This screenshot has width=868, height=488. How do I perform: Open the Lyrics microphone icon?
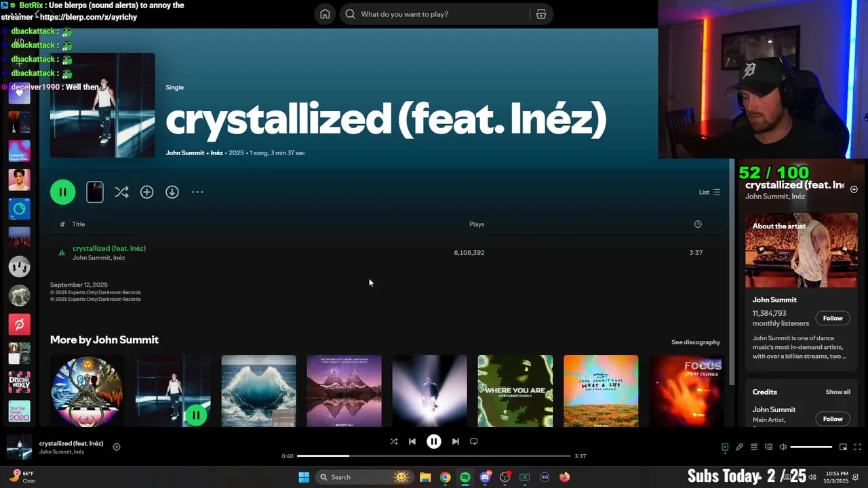click(x=740, y=447)
